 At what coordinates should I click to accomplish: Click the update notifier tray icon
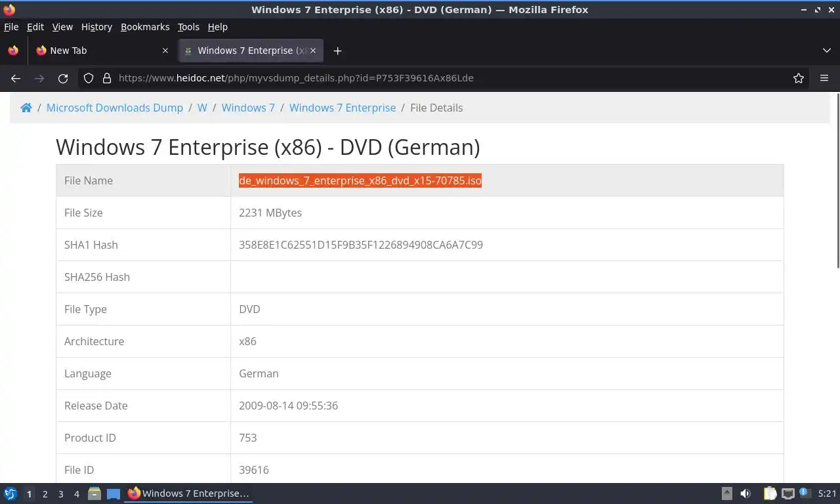click(x=803, y=492)
